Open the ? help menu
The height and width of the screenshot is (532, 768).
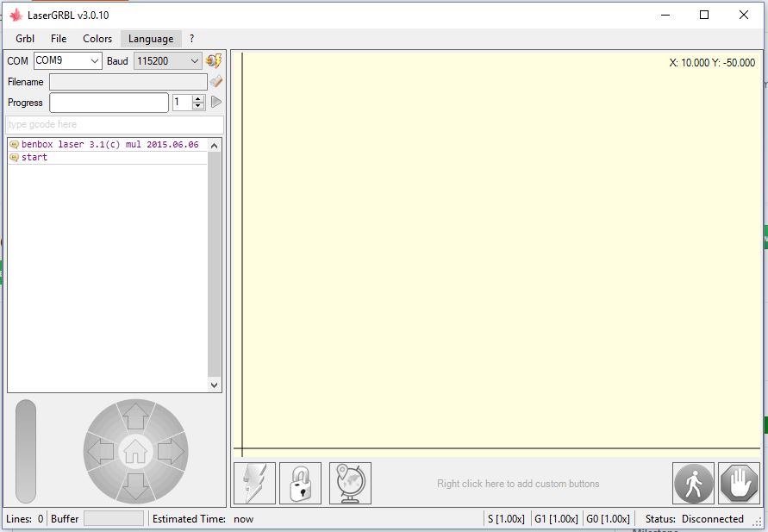[192, 39]
